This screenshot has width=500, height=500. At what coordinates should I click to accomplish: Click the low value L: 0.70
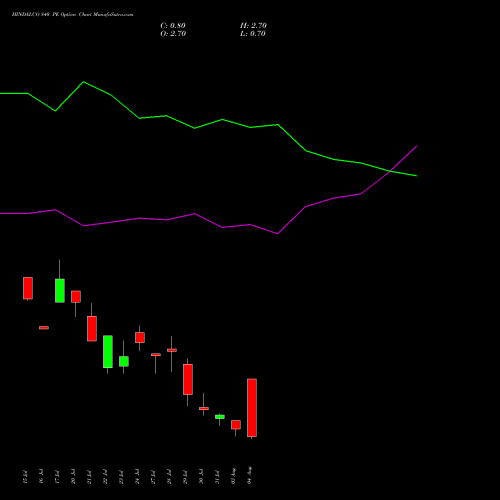(253, 34)
